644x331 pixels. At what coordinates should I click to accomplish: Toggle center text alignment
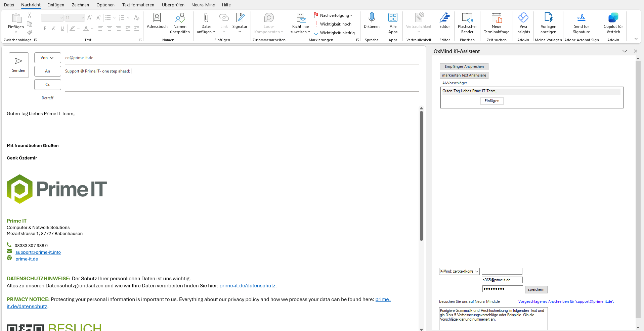pyautogui.click(x=109, y=29)
